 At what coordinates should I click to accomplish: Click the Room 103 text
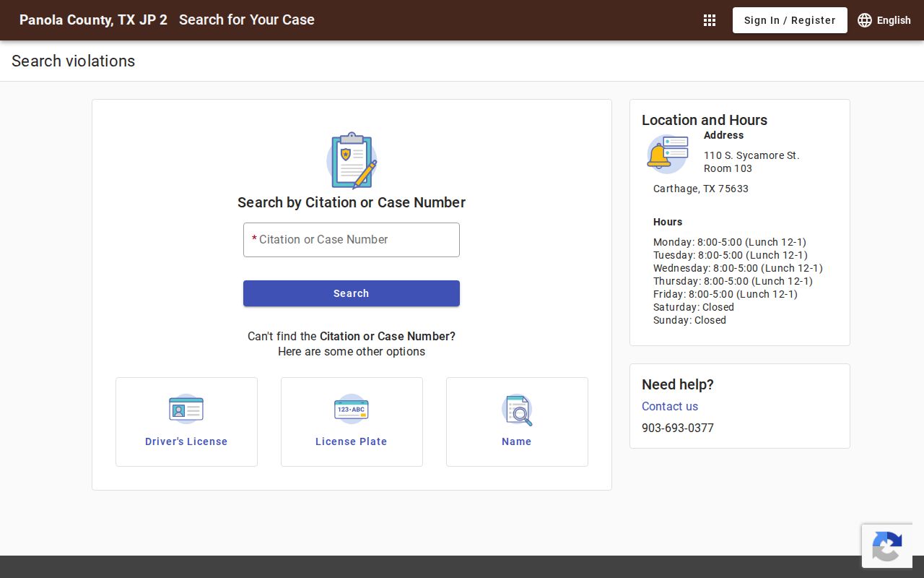click(728, 168)
